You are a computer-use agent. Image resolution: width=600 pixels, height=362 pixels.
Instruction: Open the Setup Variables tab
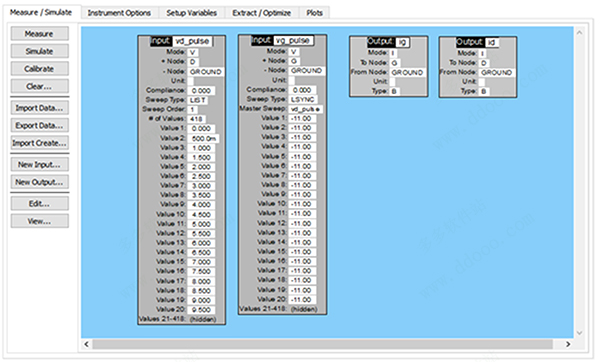[x=191, y=13]
